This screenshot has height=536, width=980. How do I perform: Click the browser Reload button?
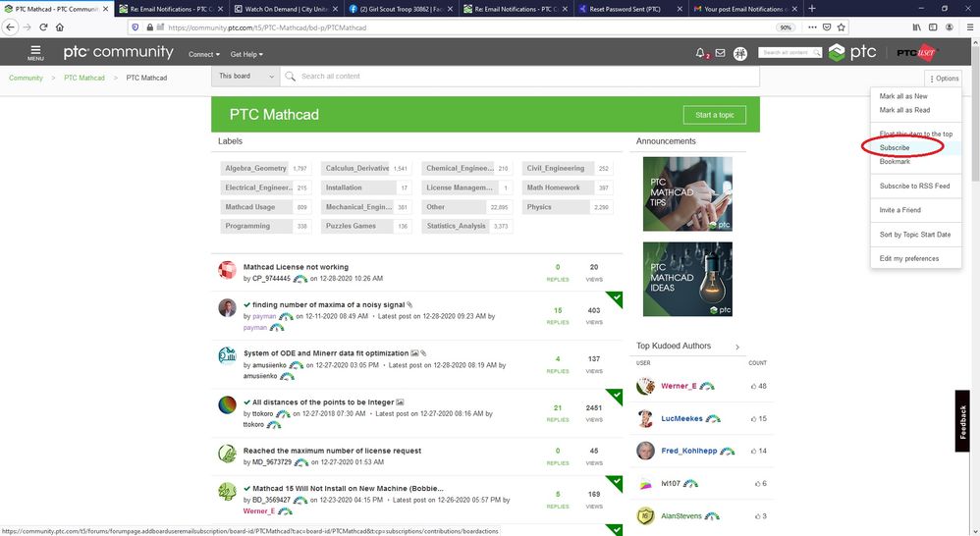pos(43,27)
